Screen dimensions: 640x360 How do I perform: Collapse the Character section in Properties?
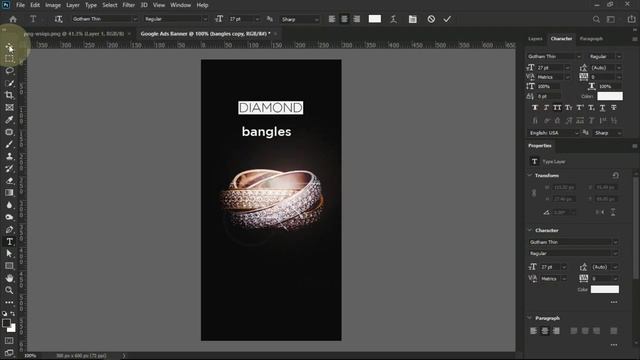[530, 230]
